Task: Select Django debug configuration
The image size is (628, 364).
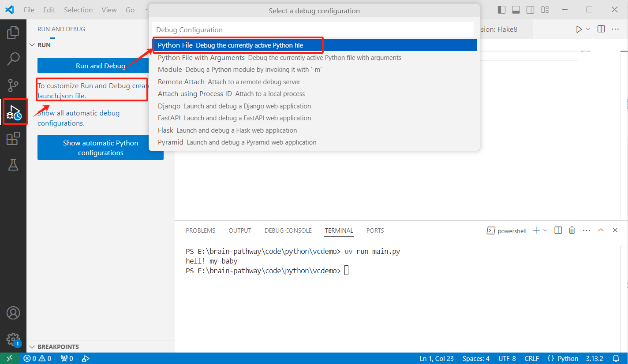Action: 314,106
